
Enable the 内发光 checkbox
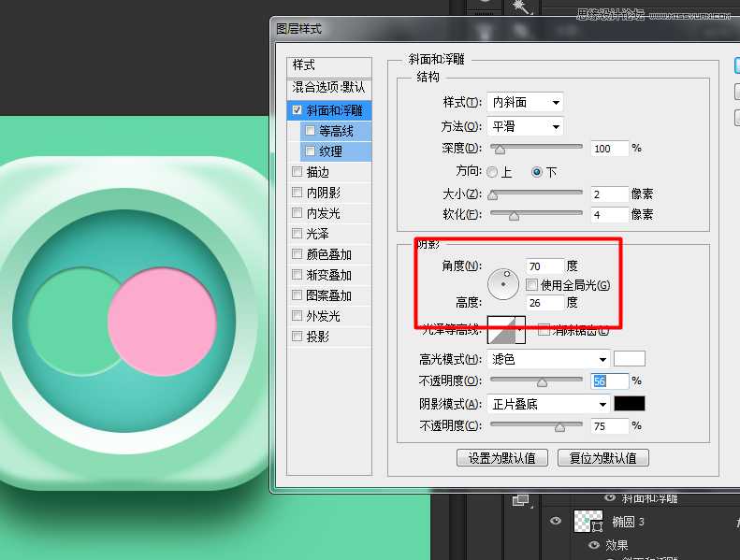pyautogui.click(x=297, y=213)
